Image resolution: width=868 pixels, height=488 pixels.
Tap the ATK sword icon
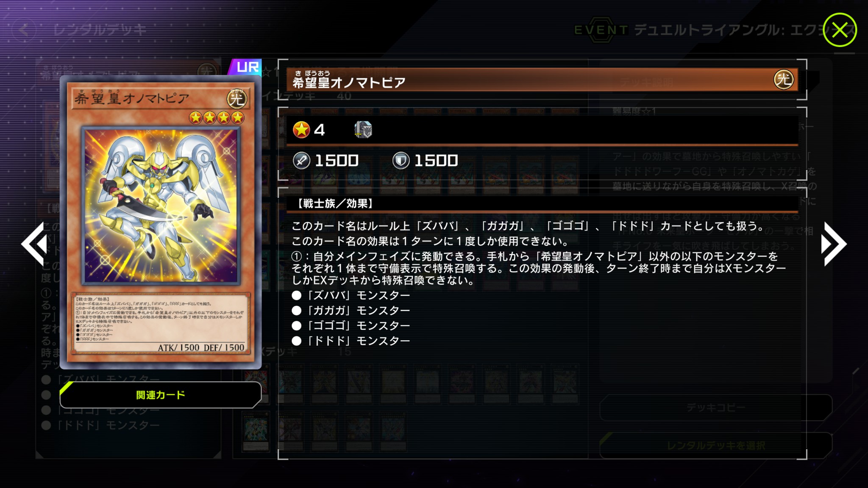[301, 161]
